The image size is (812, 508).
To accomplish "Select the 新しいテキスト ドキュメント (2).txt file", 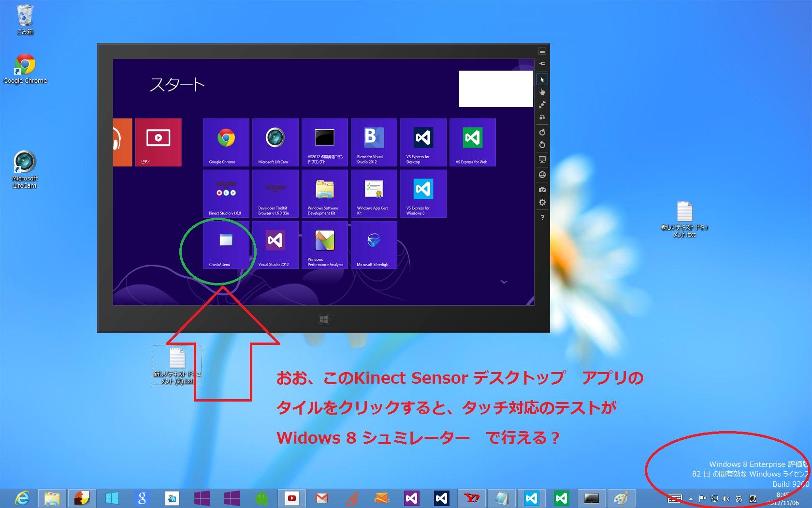I will [177, 366].
